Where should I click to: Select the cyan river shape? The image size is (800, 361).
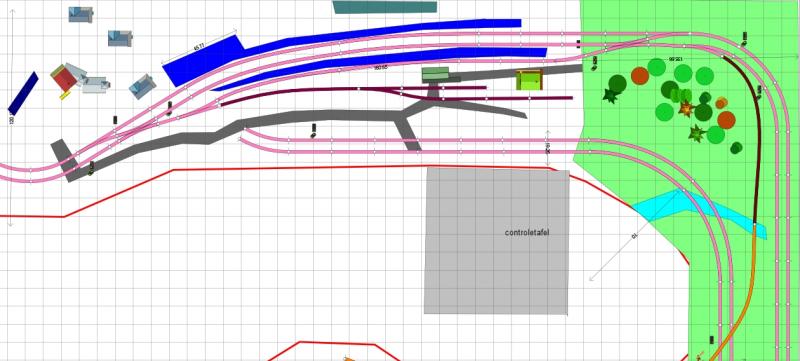[x=699, y=212]
